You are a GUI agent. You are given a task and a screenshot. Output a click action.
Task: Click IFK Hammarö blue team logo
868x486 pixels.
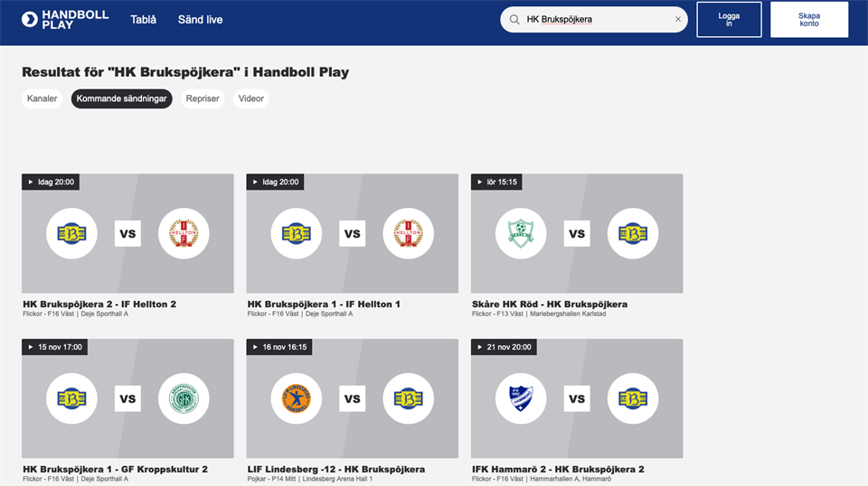[x=521, y=398]
